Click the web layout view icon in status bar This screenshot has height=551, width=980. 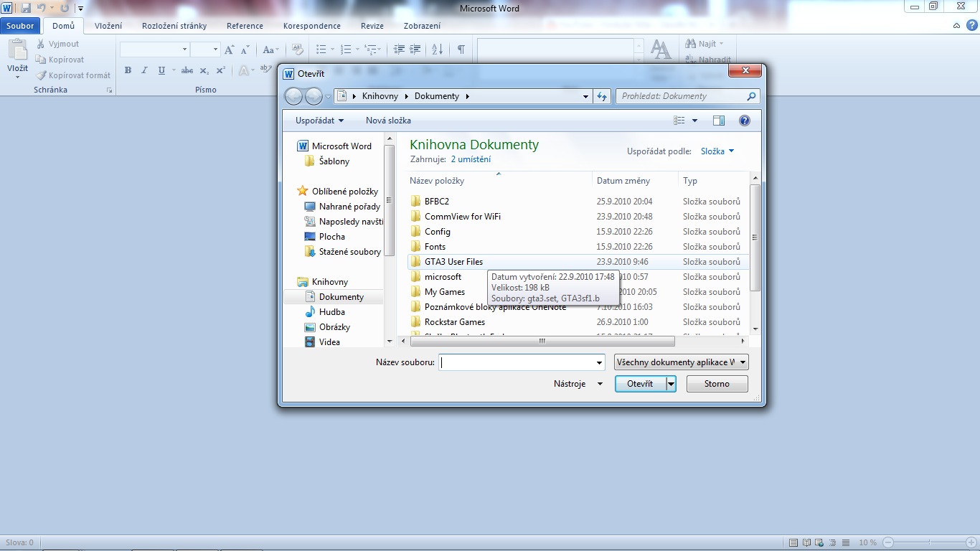pyautogui.click(x=820, y=543)
